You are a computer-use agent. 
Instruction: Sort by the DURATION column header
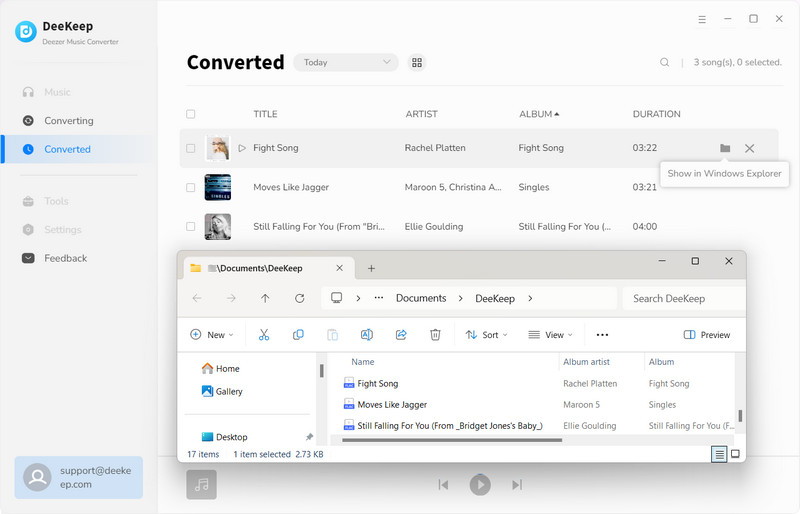point(657,114)
